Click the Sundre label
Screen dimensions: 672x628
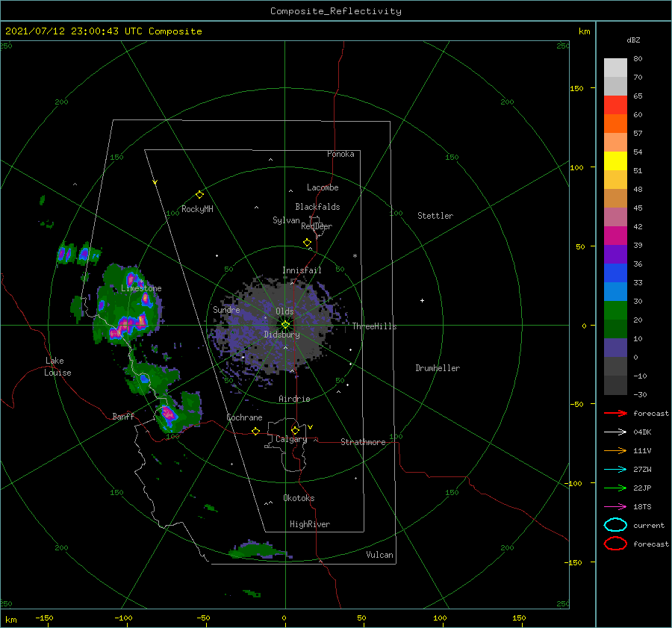tap(226, 309)
